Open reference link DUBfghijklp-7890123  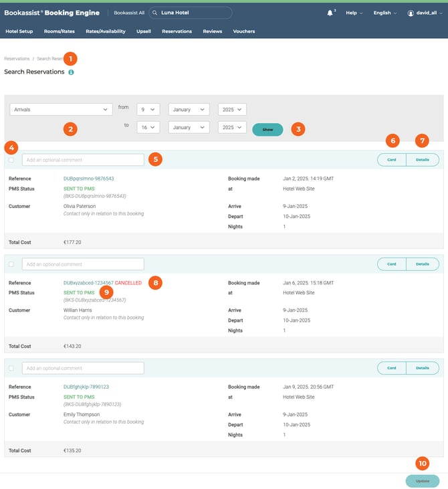[x=86, y=387]
